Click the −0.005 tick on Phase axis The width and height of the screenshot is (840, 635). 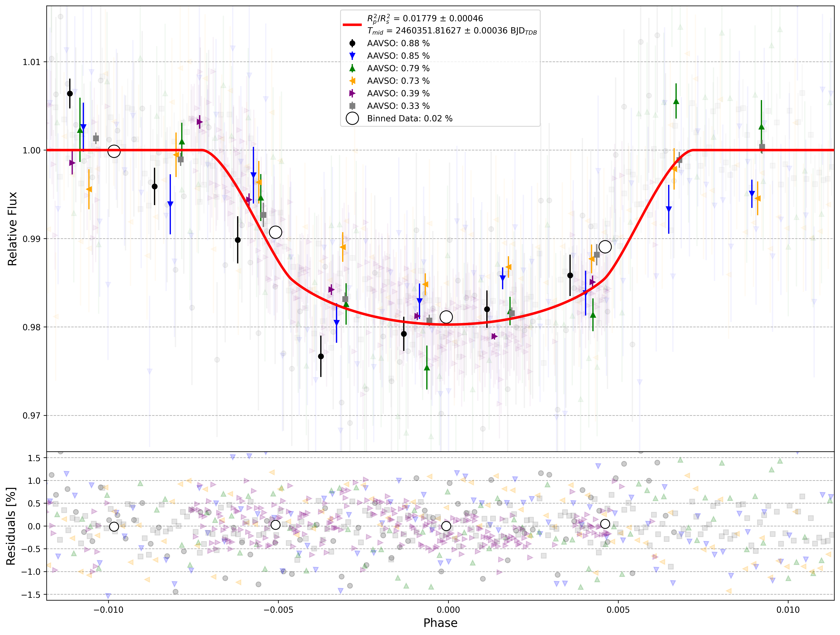278,610
